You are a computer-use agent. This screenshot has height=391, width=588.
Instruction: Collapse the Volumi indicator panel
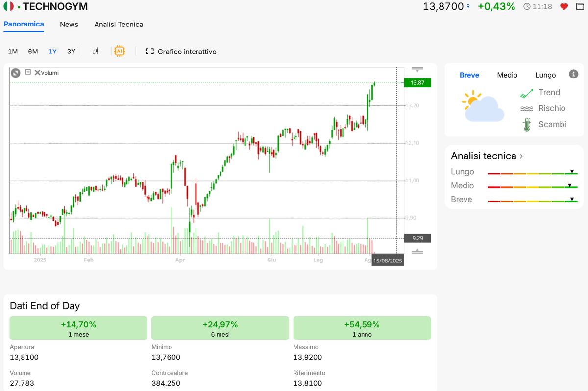(x=28, y=72)
